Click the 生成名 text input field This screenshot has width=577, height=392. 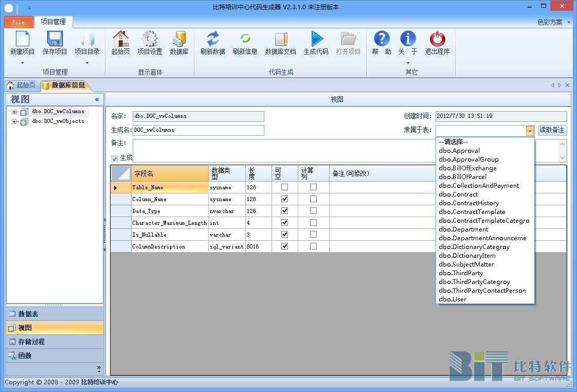[x=198, y=130]
